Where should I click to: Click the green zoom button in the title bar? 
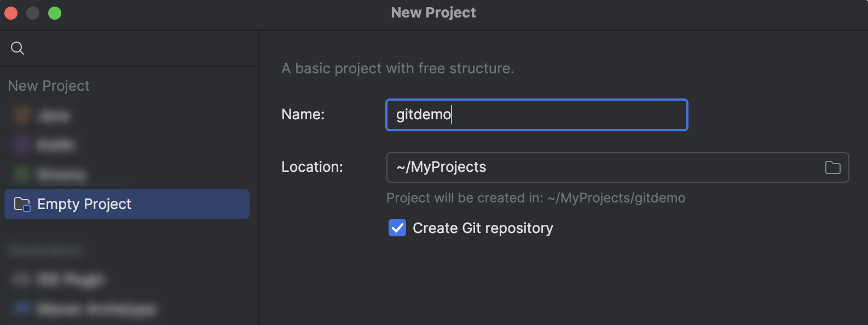point(54,12)
